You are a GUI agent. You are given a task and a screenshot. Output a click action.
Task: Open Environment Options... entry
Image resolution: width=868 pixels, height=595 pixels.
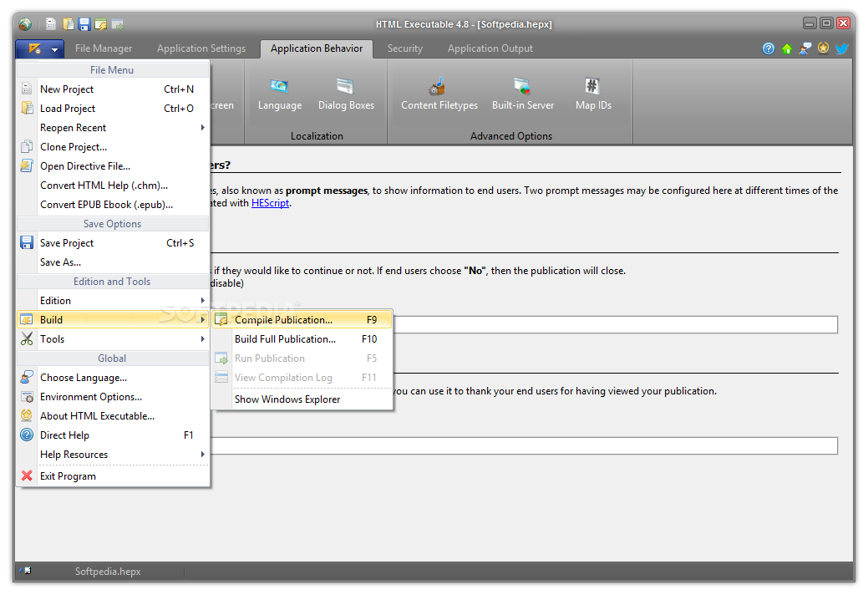pyautogui.click(x=113, y=397)
